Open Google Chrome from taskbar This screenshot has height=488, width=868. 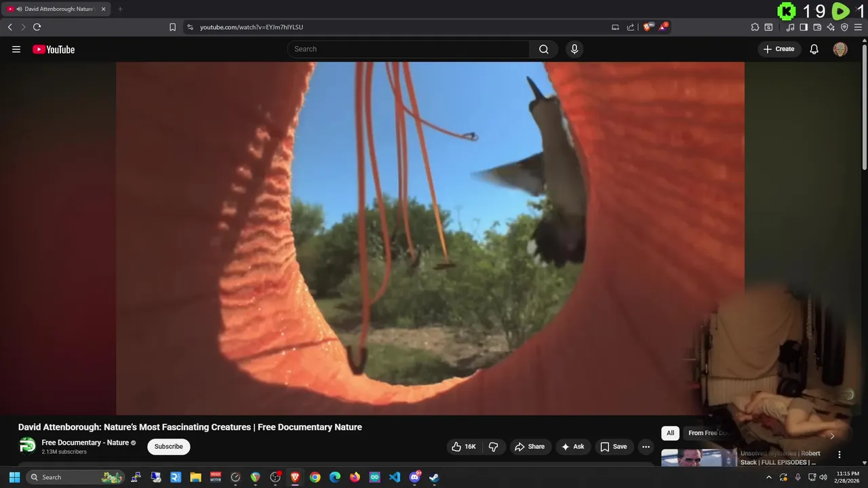[315, 477]
